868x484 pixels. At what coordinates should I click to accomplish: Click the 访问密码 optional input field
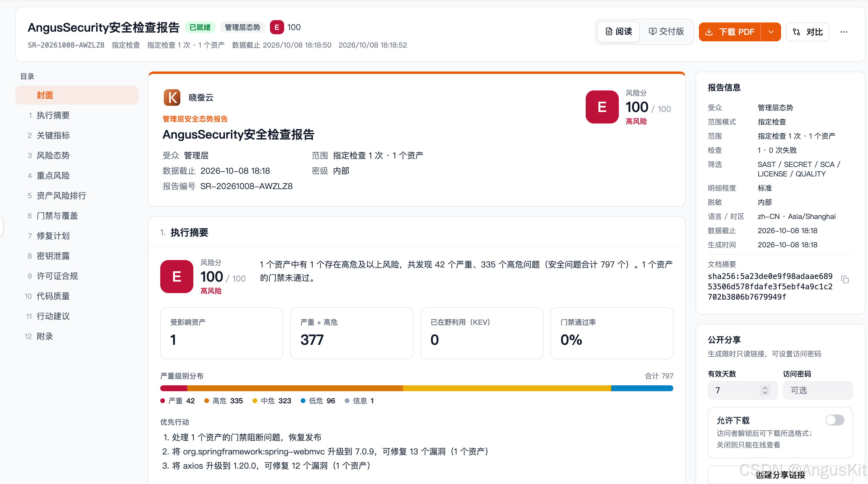(x=818, y=390)
